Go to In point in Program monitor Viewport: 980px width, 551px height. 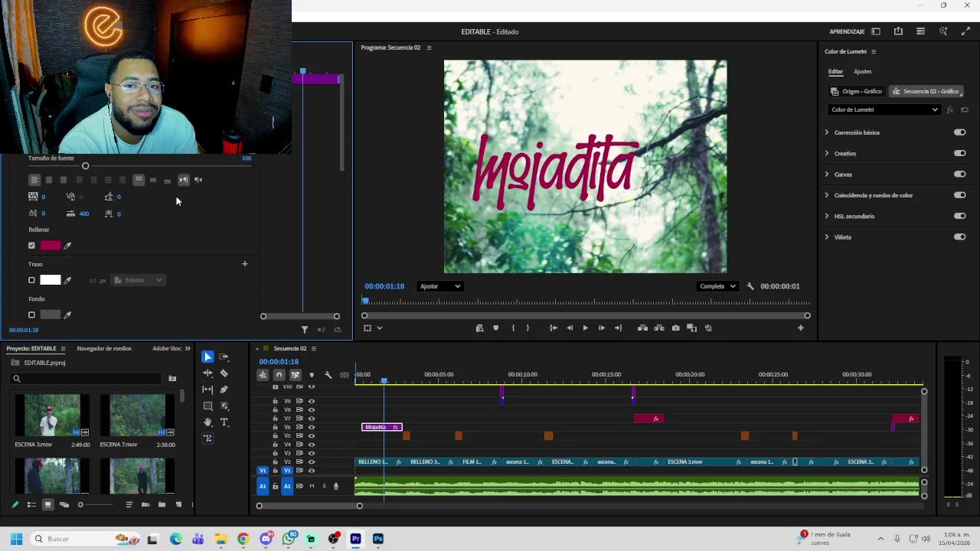[553, 328]
